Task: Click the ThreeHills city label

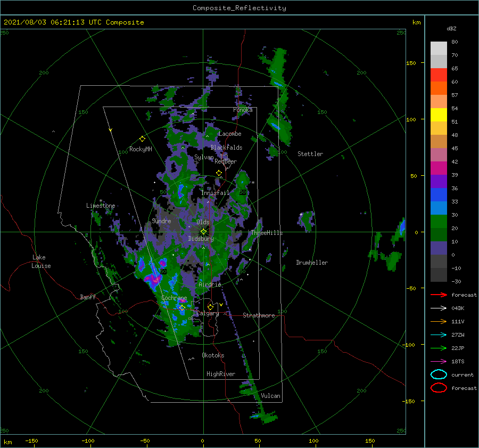Action: [x=267, y=233]
